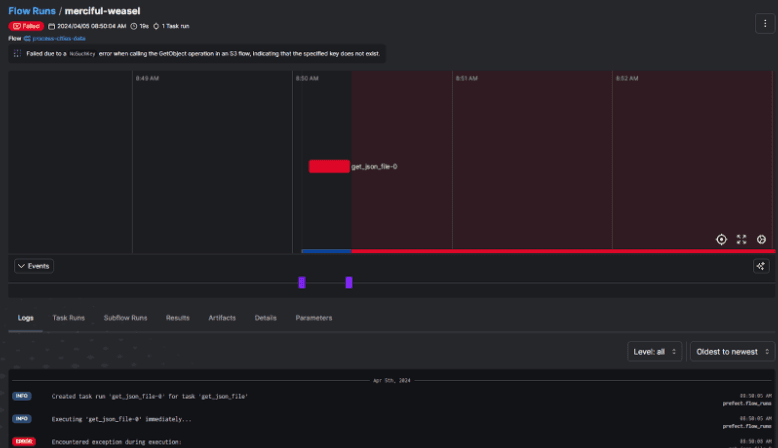This screenshot has height=448, width=778.
Task: Open the Parameters tab
Action: pos(313,318)
